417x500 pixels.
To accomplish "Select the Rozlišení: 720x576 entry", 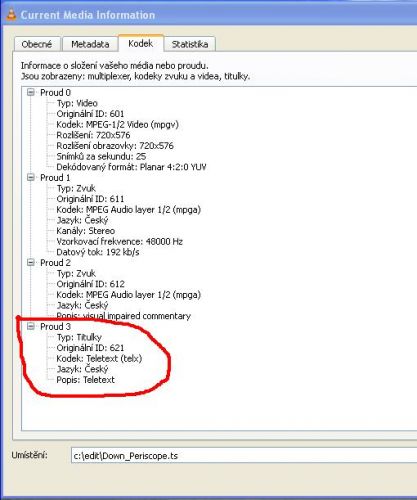I will point(93,135).
